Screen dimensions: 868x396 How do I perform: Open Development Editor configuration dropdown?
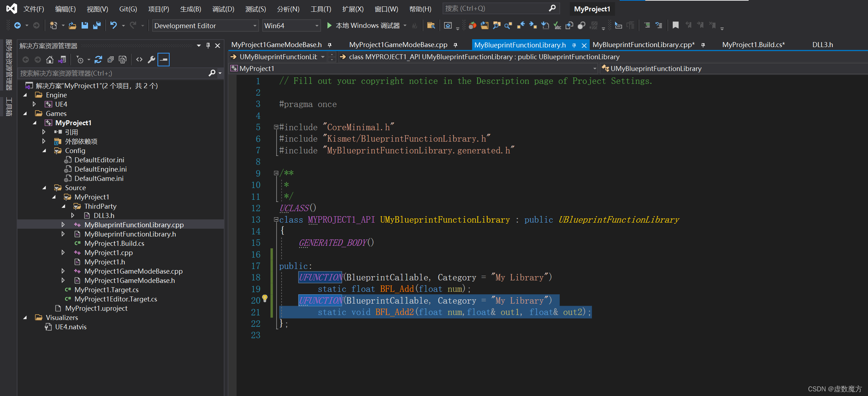pyautogui.click(x=205, y=26)
